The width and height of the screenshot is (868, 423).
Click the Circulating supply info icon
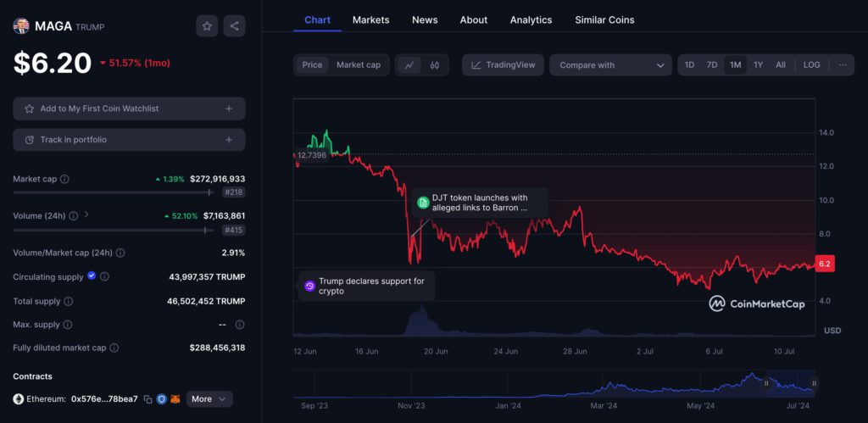click(x=104, y=277)
